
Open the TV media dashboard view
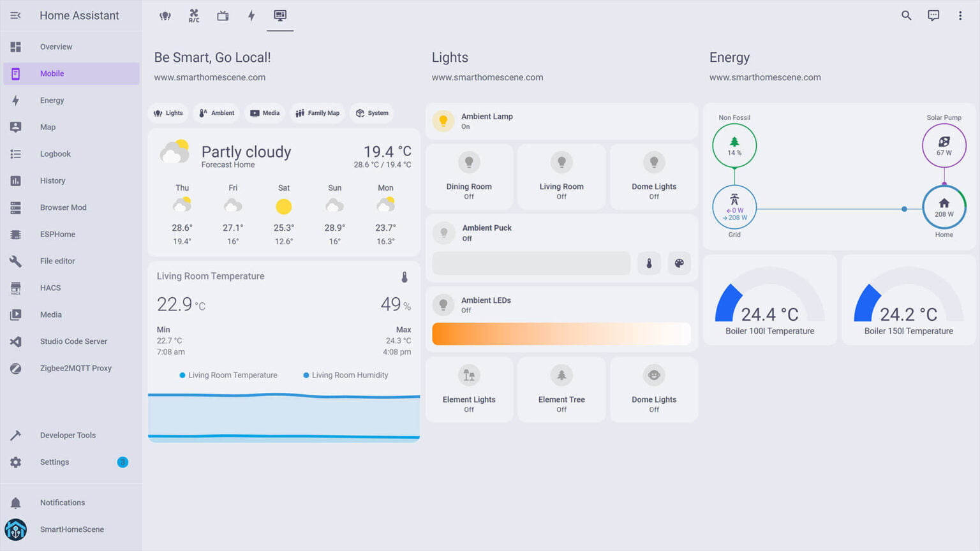tap(222, 15)
